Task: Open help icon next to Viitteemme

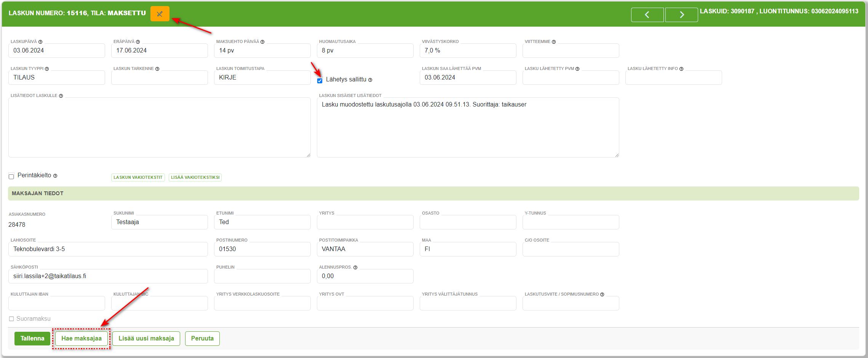Action: (554, 42)
